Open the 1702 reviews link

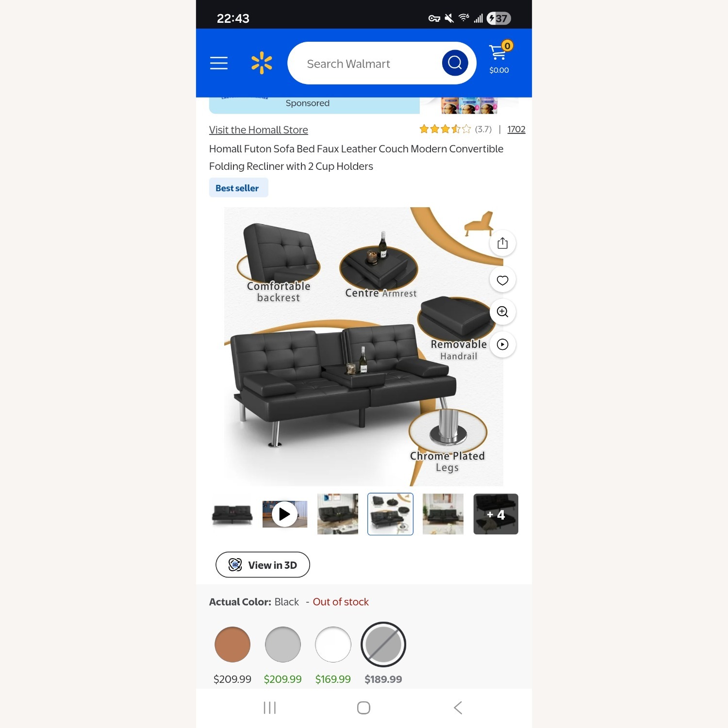[516, 130]
